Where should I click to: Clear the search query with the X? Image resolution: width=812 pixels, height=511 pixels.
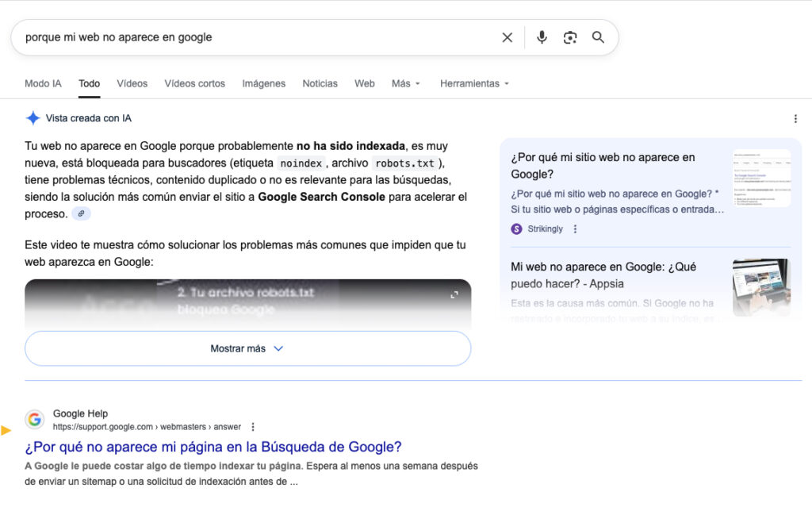[x=507, y=36]
